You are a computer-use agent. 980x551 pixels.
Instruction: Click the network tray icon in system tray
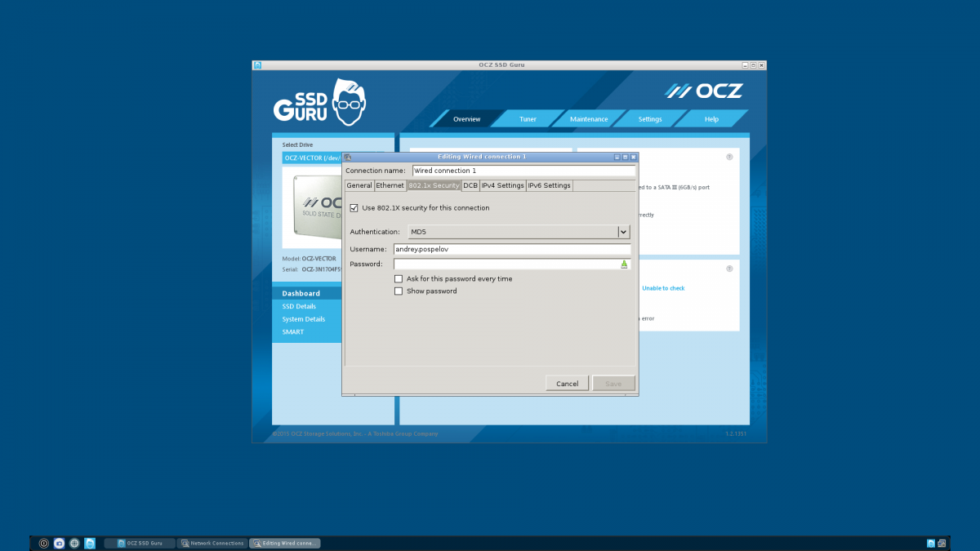942,543
